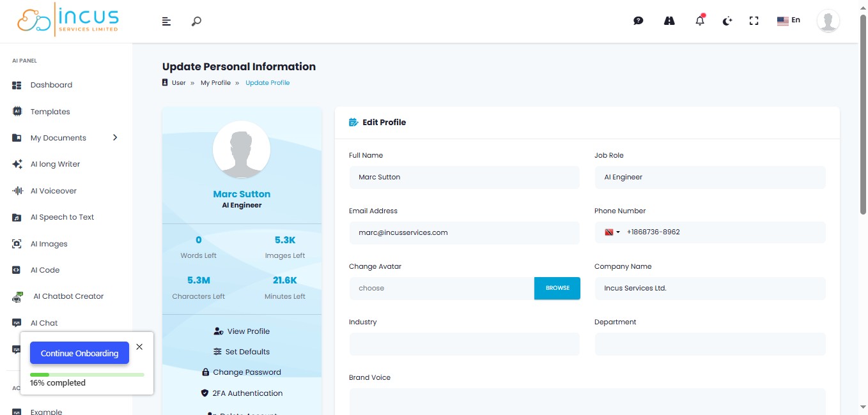Click the search magnifier icon in header
Screen dimensions: 868x415
point(196,21)
